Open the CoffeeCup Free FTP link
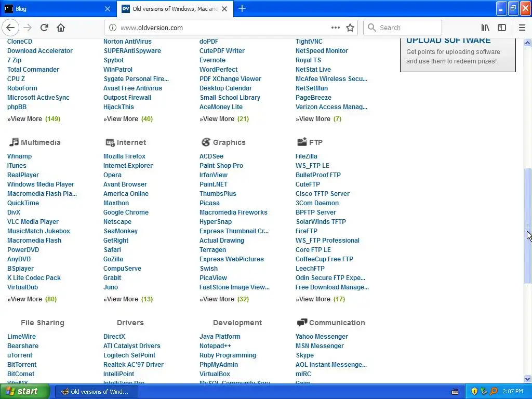The image size is (532, 399). point(324,259)
